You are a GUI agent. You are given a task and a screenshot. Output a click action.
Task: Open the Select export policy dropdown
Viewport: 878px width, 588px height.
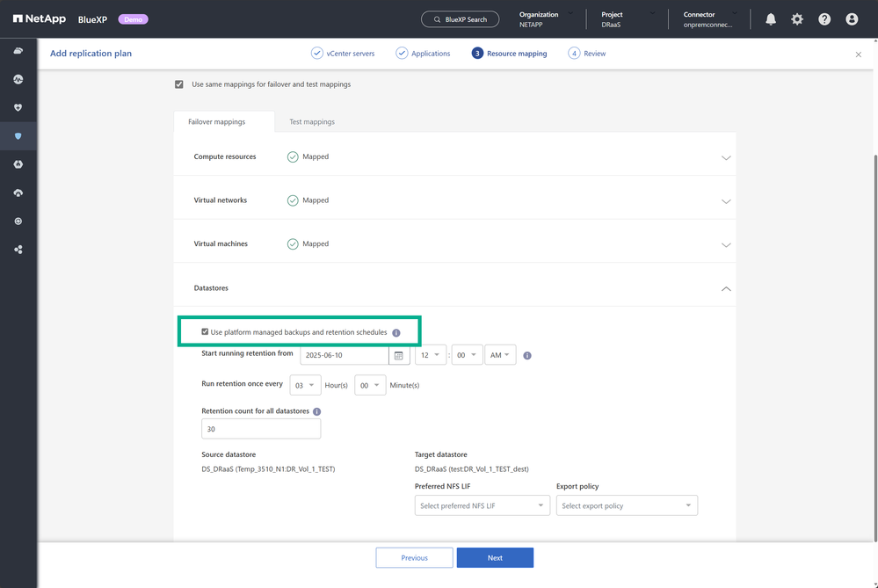(627, 505)
